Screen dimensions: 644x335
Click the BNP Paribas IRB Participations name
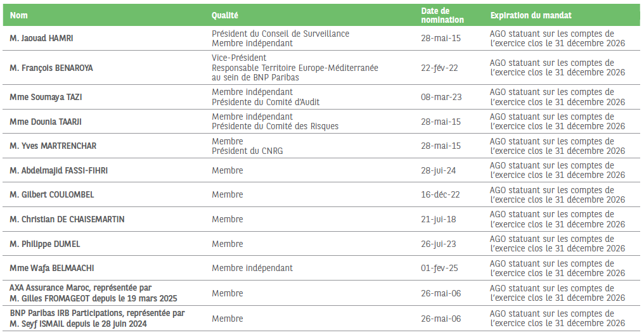[97, 313]
